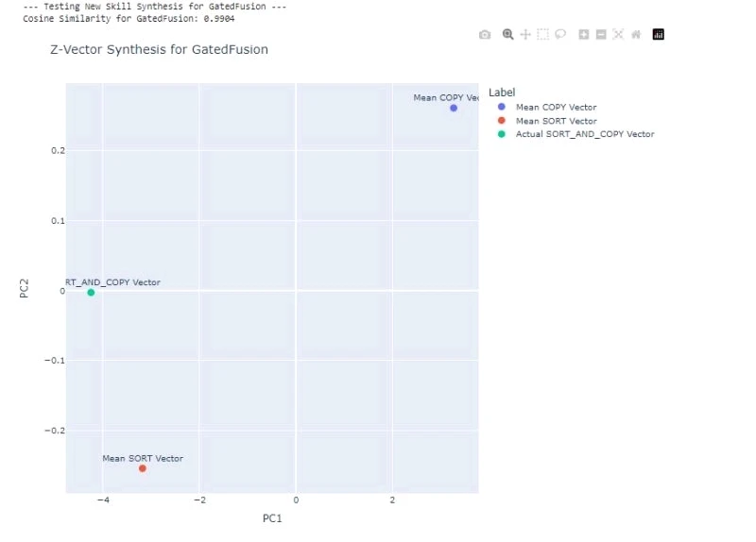Hide the Mean SORT Vector trace in legend
The image size is (756, 542).
click(x=556, y=121)
